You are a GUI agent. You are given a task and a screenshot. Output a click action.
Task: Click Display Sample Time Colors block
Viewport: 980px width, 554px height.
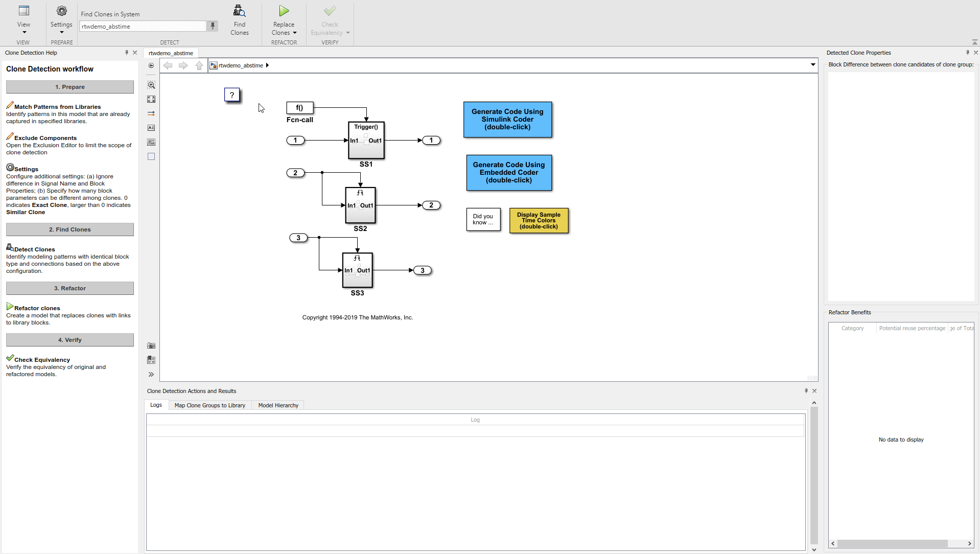539,221
